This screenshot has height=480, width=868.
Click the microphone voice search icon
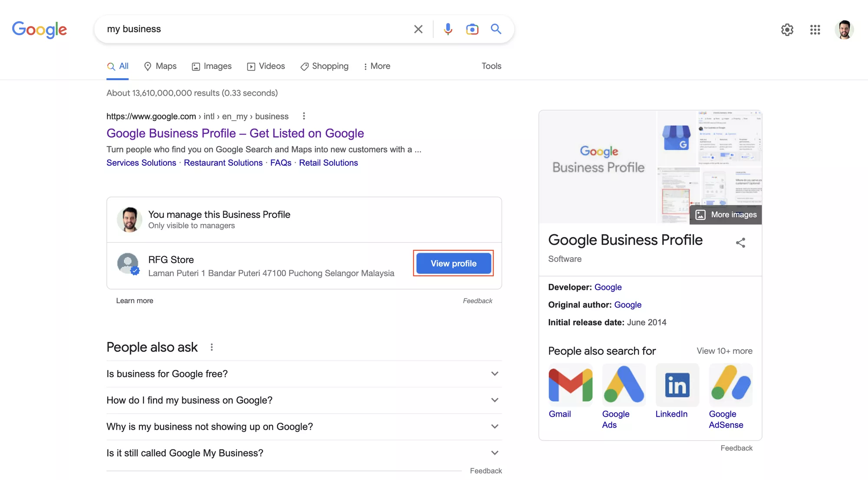pyautogui.click(x=447, y=29)
